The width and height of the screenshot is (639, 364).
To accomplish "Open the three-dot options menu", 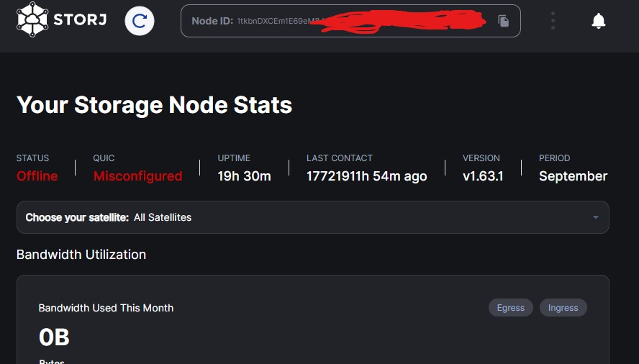I will click(x=553, y=21).
